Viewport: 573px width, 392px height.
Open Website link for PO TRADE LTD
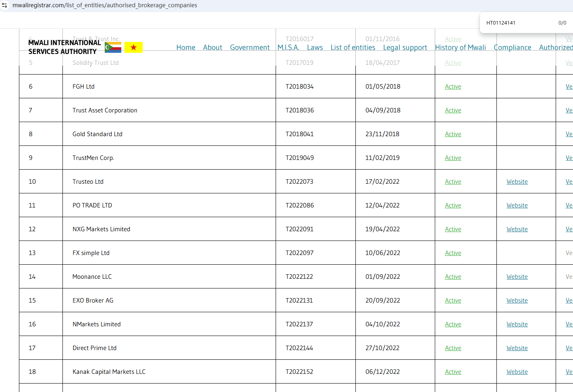click(517, 205)
